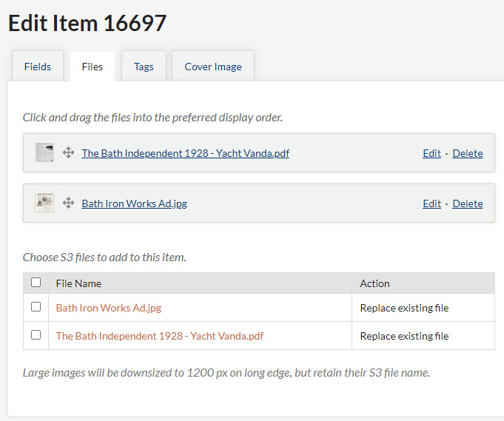
Task: Edit the Bath Iron Works Ad.jpg file
Action: click(x=431, y=203)
